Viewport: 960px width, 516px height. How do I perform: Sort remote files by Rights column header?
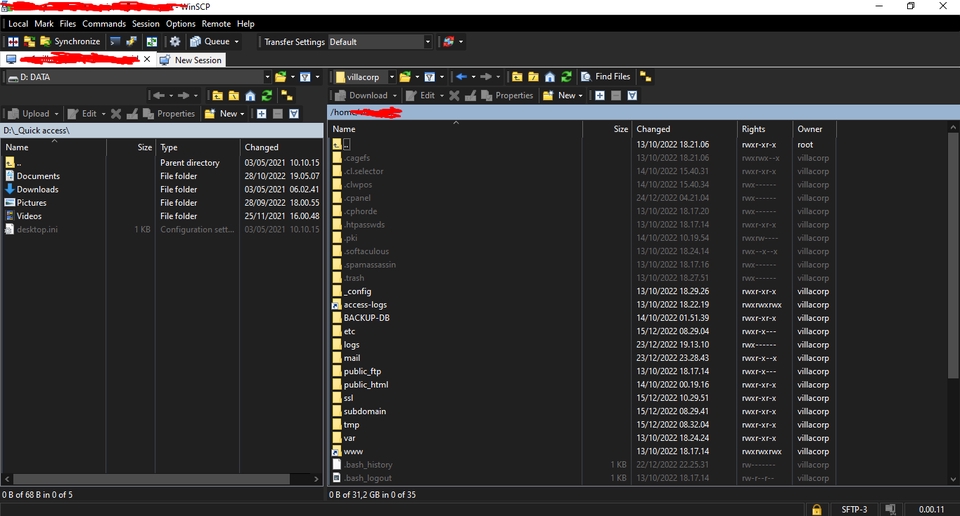click(764, 129)
